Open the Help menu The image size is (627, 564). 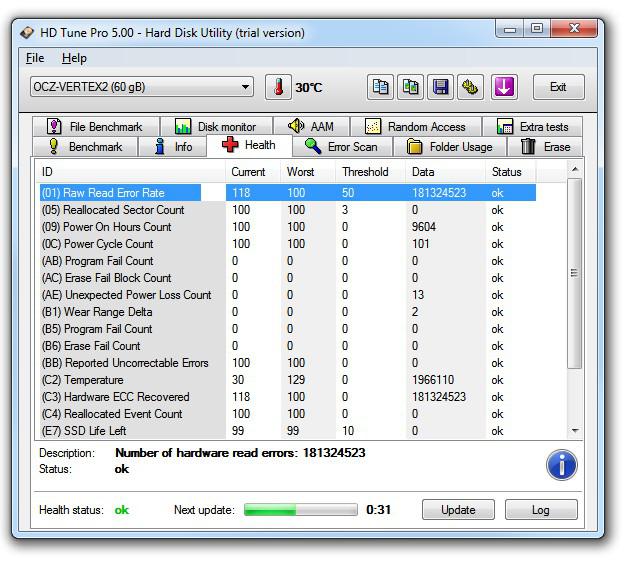(74, 58)
